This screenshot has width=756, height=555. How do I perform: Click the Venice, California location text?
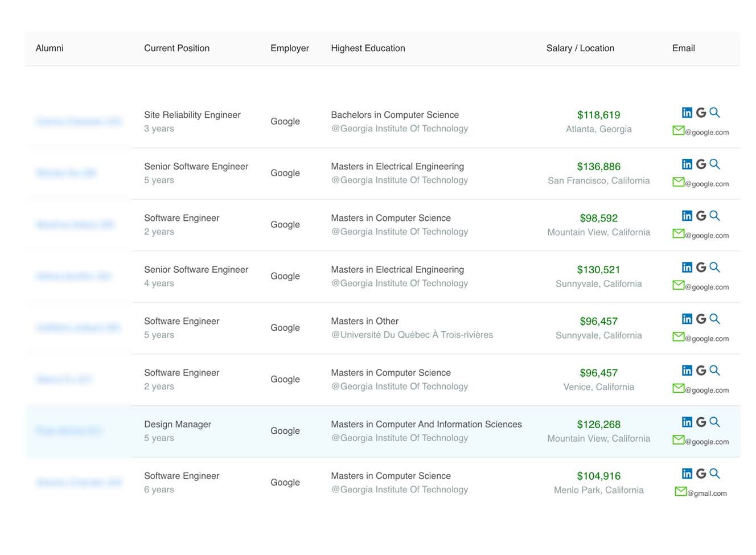[598, 387]
